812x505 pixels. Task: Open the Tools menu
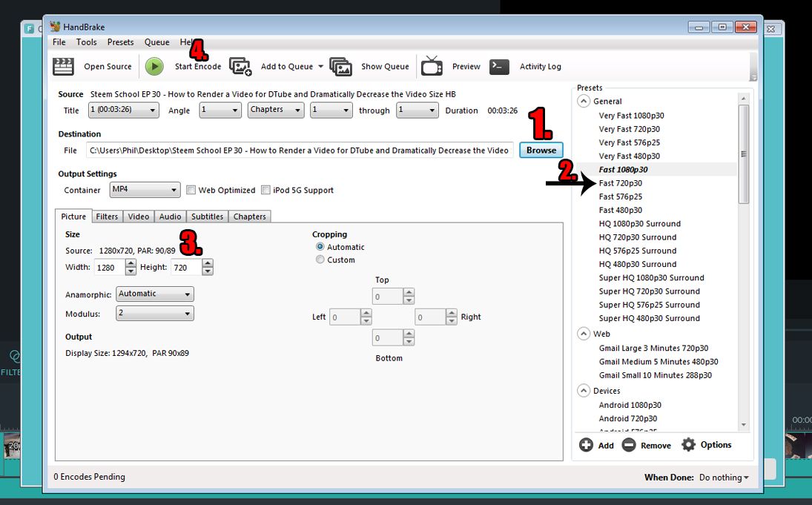pyautogui.click(x=87, y=42)
